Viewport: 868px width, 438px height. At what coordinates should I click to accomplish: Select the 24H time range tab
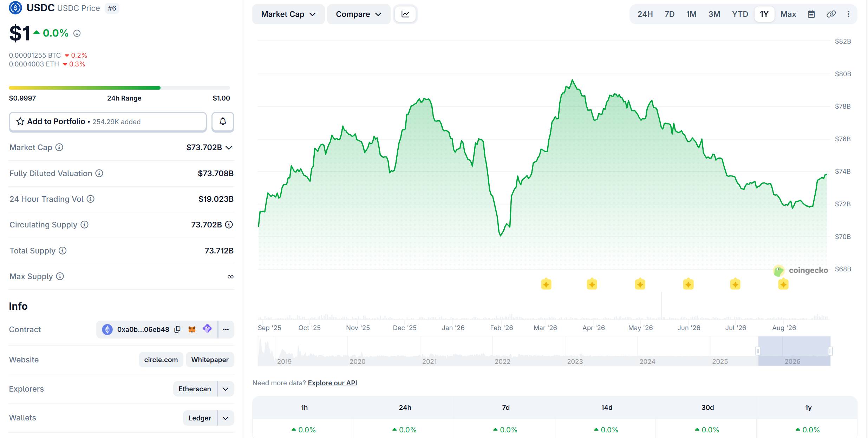645,14
